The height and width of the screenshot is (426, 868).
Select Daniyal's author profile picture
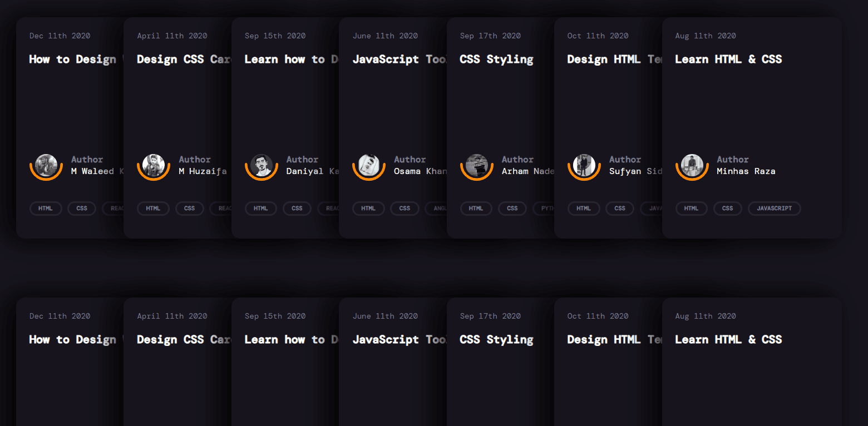261,166
